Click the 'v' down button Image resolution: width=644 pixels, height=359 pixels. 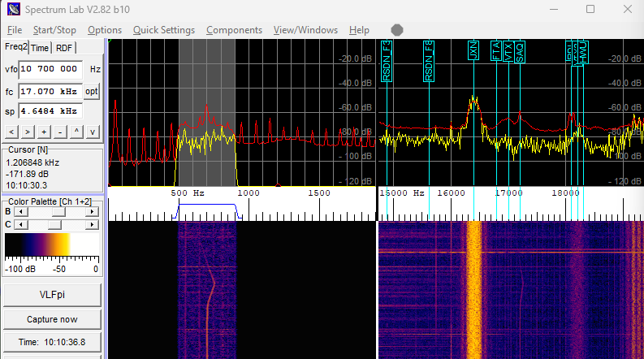coord(93,132)
